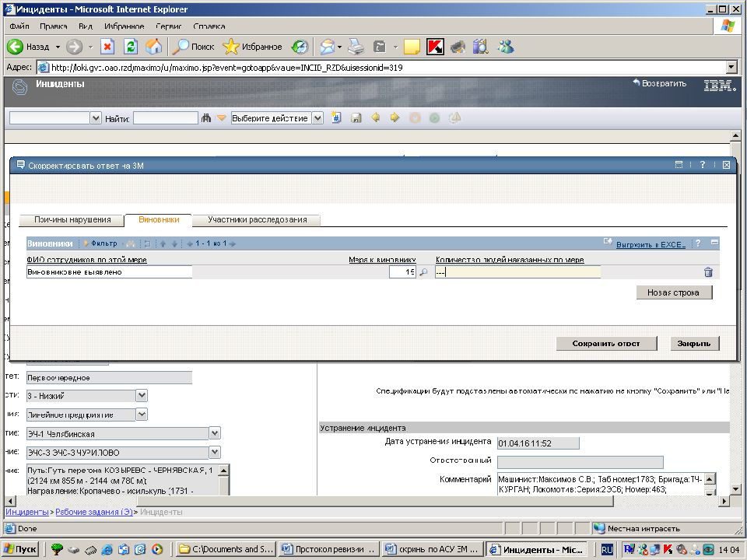Open the Поиск search panel

pos(193,47)
